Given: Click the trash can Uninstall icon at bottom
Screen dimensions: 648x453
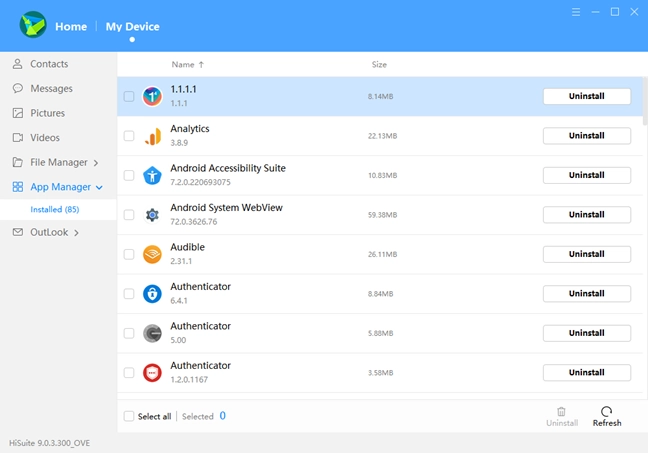Looking at the screenshot, I should (561, 411).
